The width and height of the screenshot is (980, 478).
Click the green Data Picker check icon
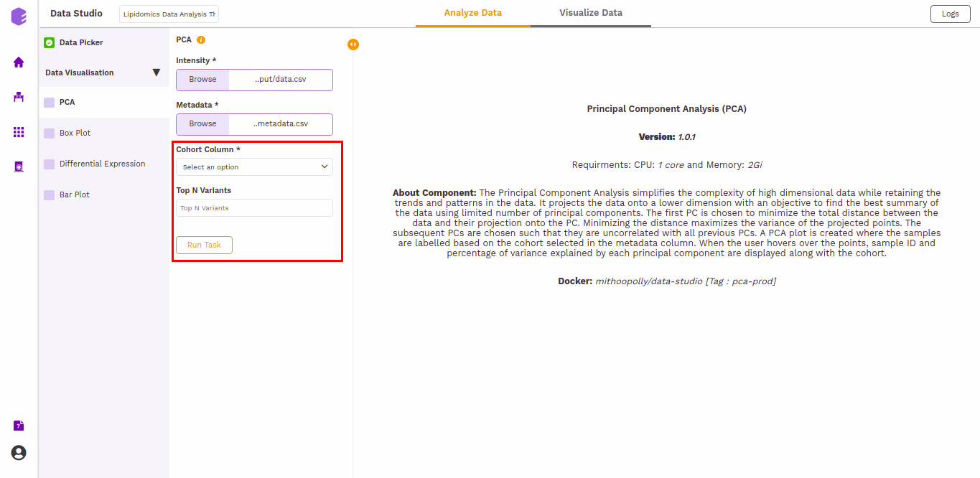tap(49, 42)
